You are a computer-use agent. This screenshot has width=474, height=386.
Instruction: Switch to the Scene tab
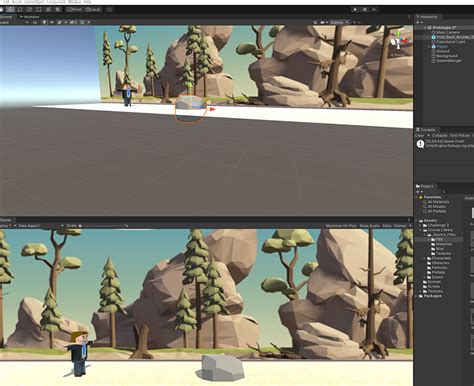(6, 17)
